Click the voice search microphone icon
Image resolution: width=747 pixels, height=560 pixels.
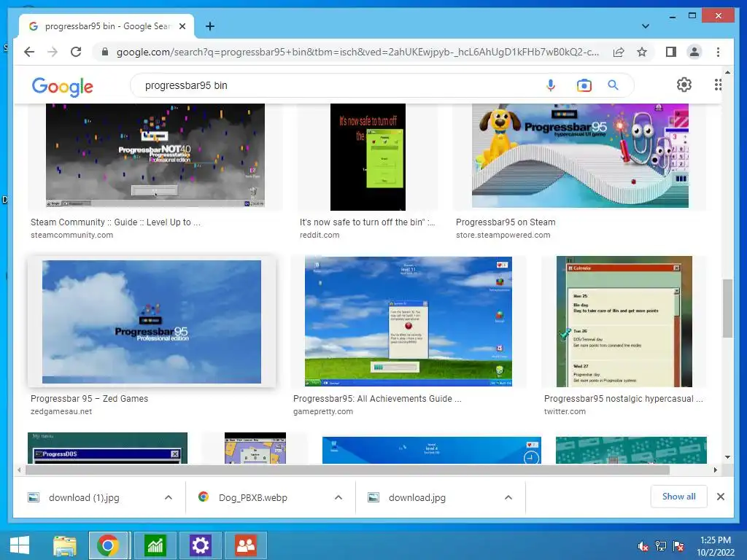(550, 85)
